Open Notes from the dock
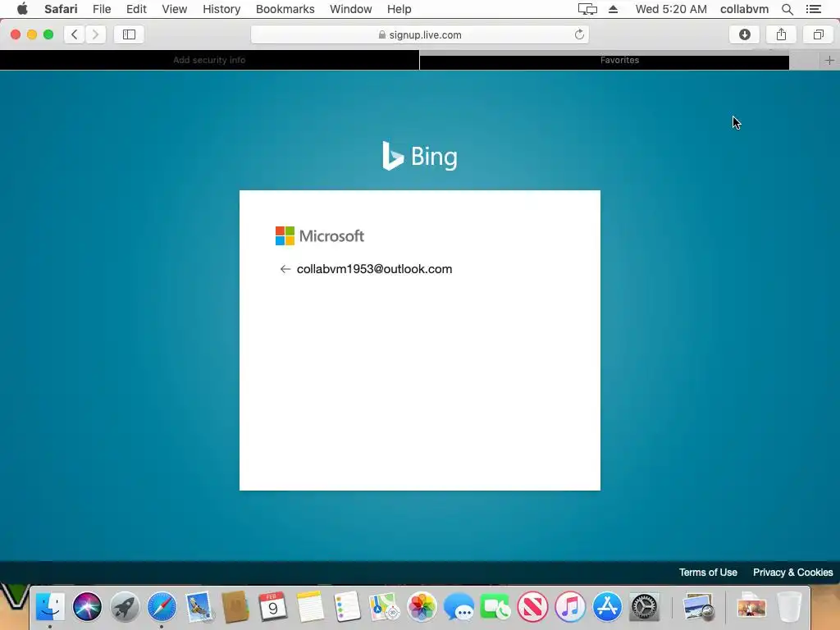 pyautogui.click(x=310, y=607)
